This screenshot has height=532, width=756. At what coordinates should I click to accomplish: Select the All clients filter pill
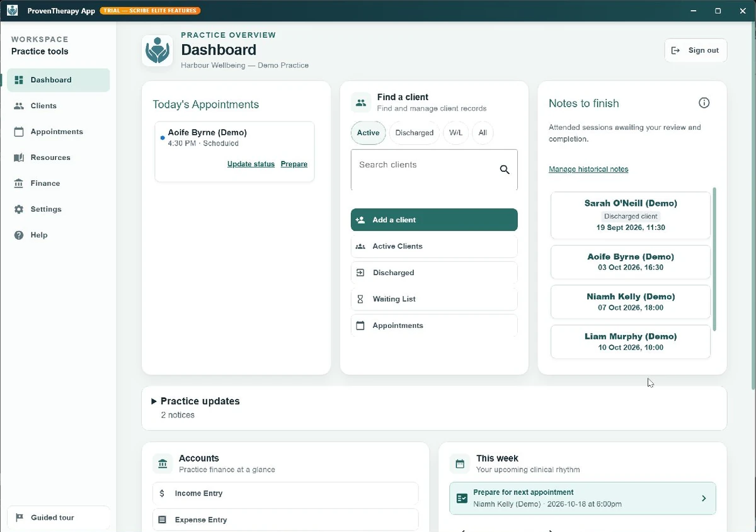click(x=483, y=133)
